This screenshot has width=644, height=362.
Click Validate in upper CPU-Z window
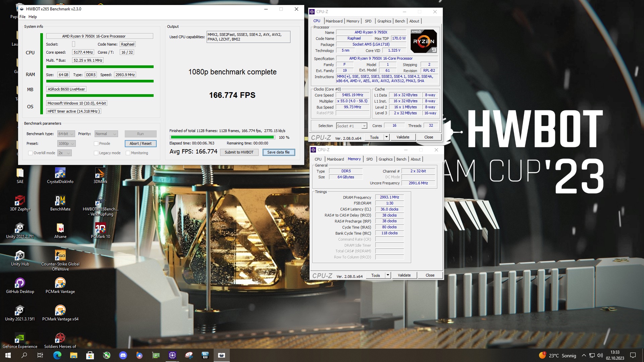[x=403, y=137]
